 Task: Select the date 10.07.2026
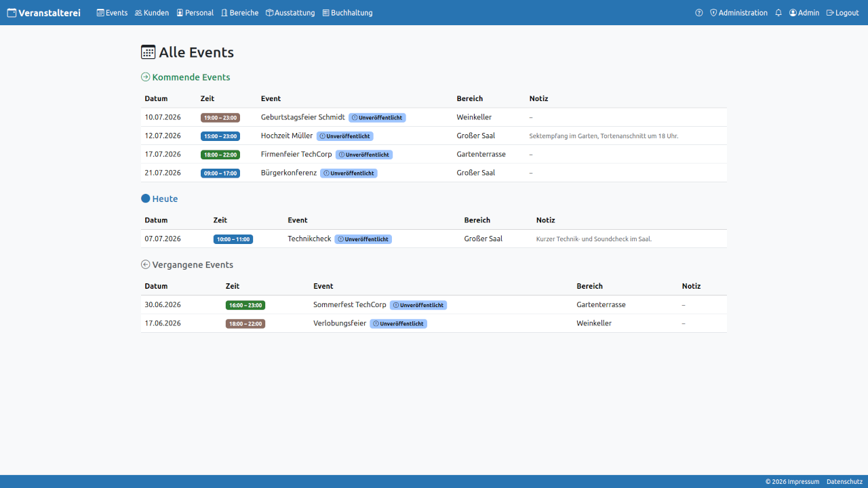[x=163, y=117]
